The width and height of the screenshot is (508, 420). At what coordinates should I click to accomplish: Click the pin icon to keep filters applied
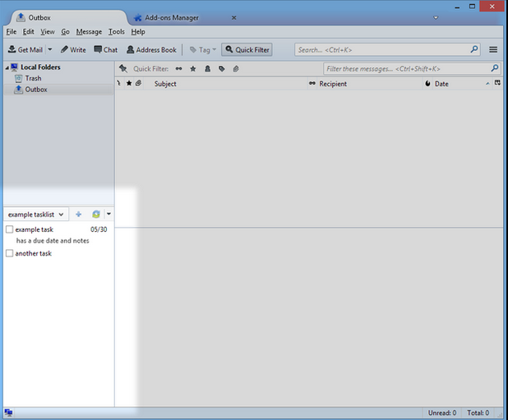[x=123, y=69]
